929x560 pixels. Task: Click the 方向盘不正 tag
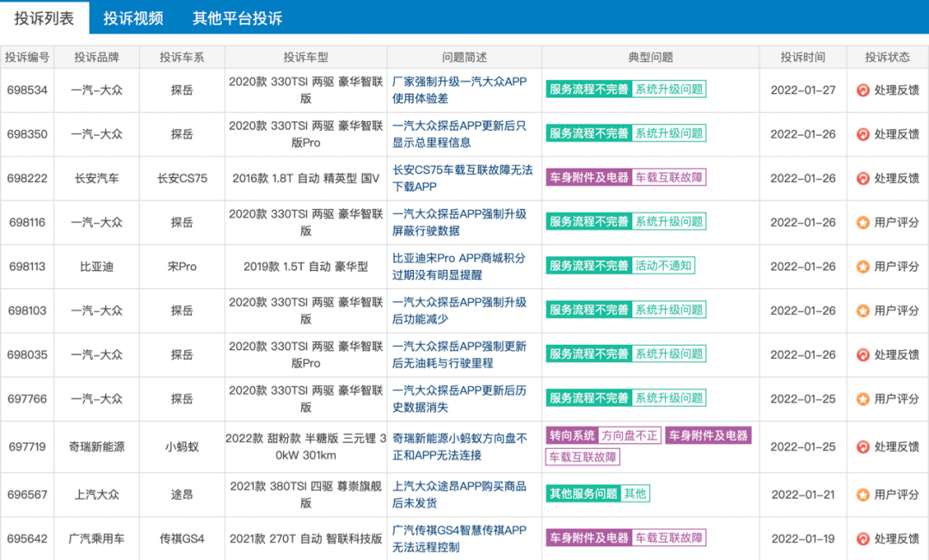click(x=629, y=435)
